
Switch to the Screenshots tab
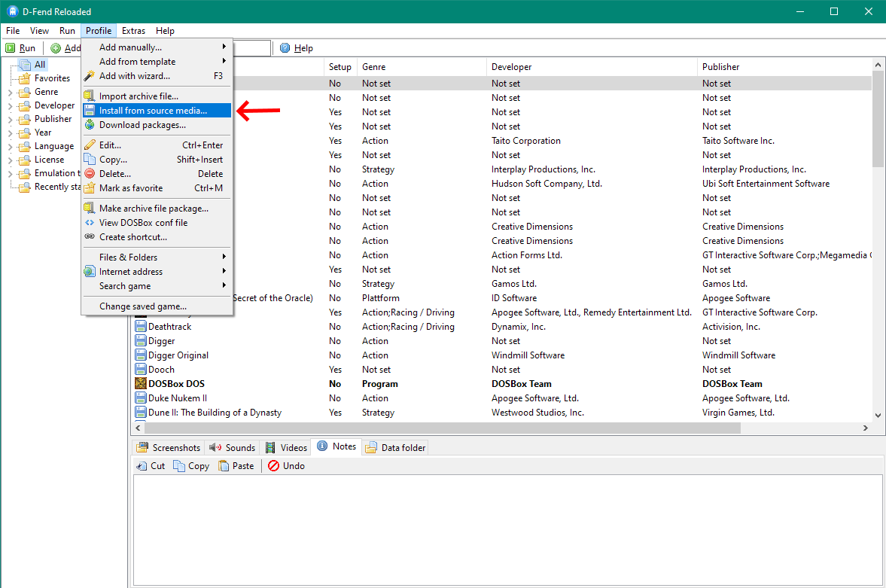point(169,448)
